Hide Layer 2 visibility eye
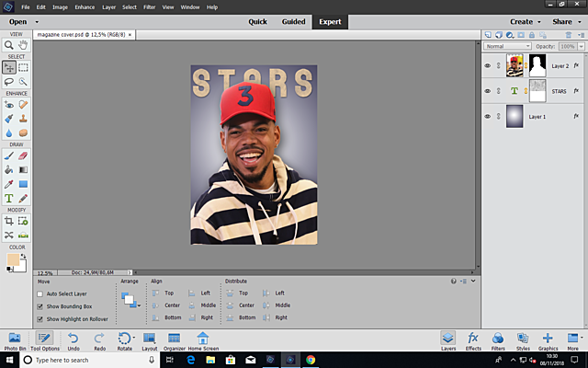The height and width of the screenshot is (368, 588). [488, 65]
